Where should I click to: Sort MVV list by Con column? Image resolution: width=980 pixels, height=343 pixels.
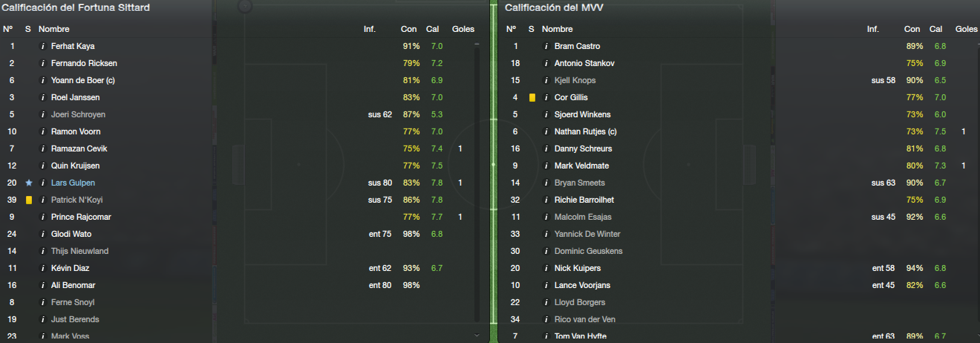912,29
